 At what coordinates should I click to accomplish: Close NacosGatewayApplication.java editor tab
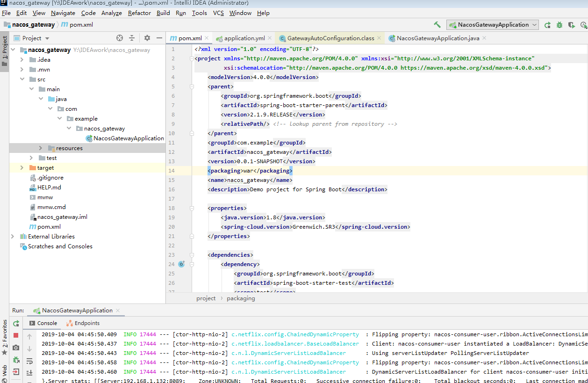click(484, 38)
